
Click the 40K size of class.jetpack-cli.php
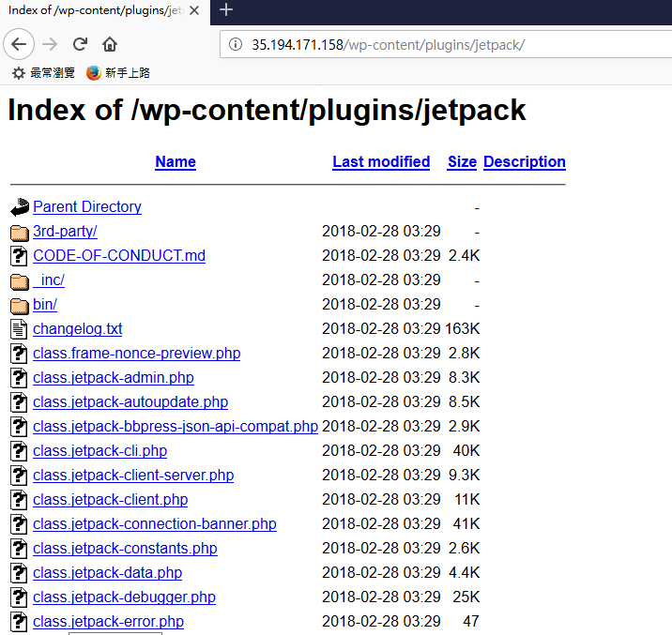[466, 451]
